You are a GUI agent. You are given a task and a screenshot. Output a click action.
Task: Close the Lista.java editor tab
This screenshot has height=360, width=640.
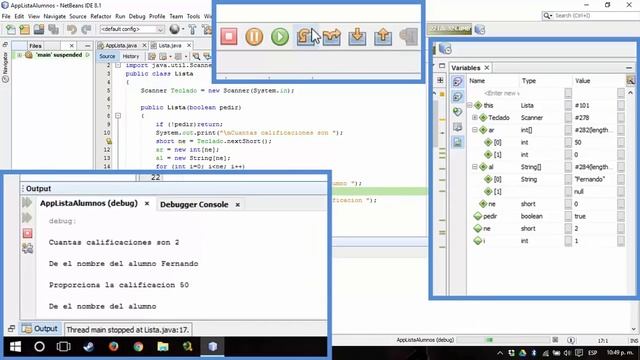click(x=189, y=45)
